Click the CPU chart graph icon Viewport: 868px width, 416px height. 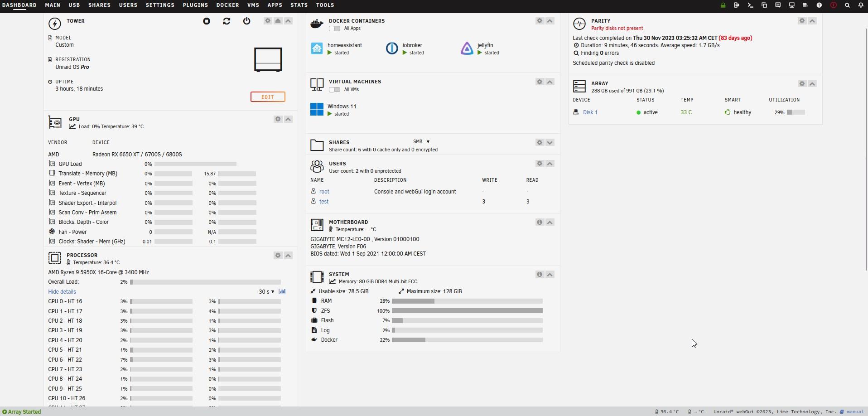(282, 291)
